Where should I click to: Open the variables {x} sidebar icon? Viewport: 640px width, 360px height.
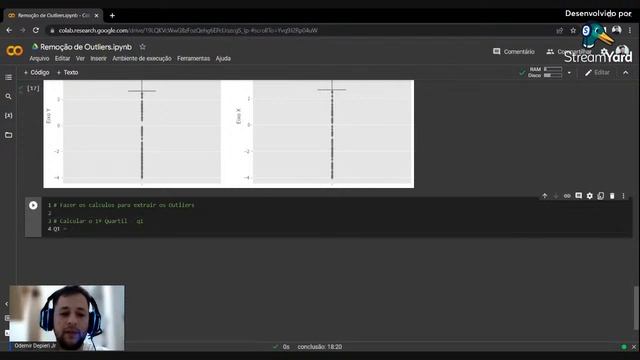[x=8, y=116]
